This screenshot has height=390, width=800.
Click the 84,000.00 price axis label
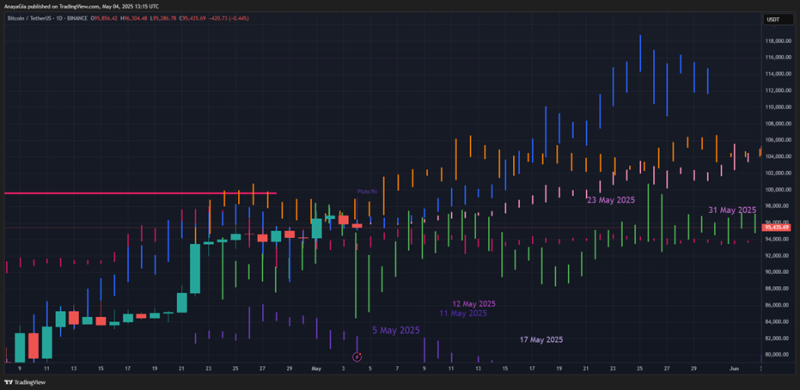point(776,322)
